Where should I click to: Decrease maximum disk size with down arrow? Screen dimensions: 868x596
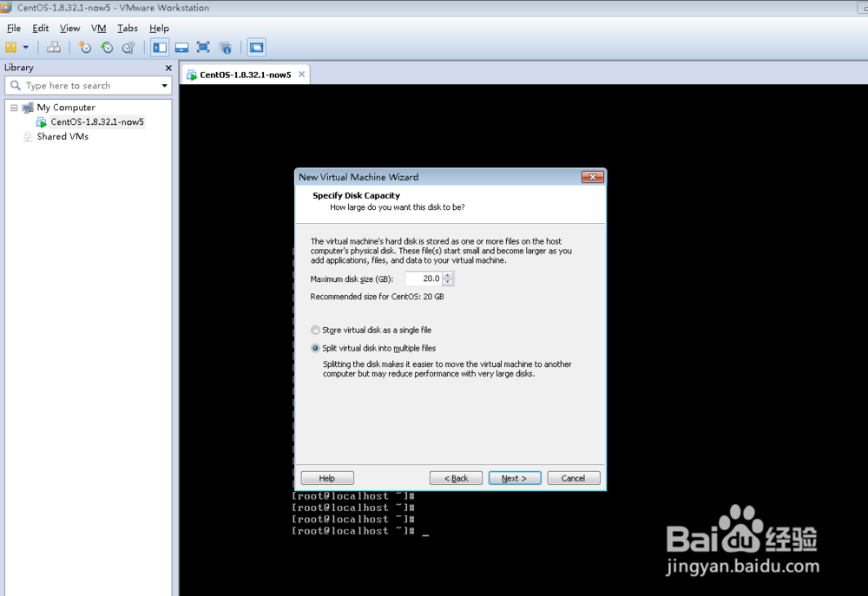[448, 282]
